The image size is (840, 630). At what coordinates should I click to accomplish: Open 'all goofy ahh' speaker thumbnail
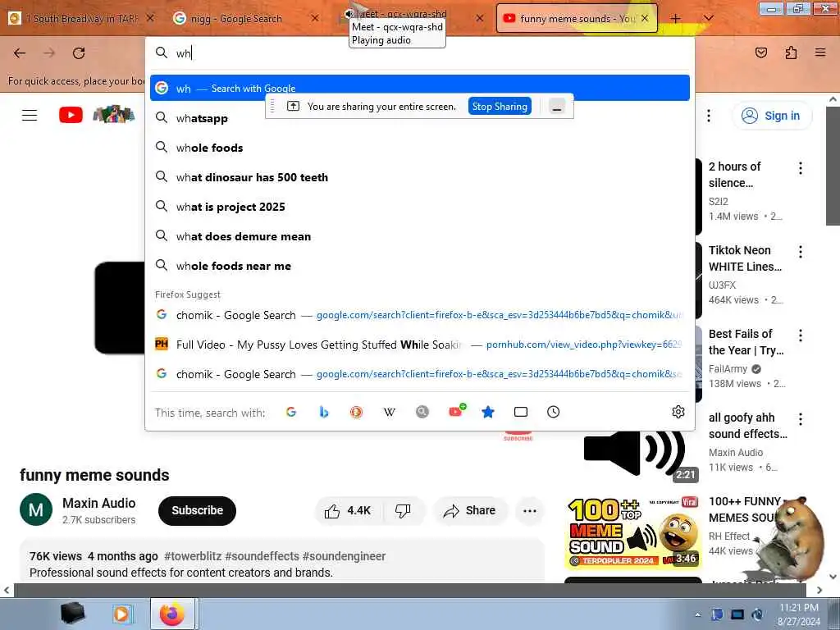click(x=632, y=453)
